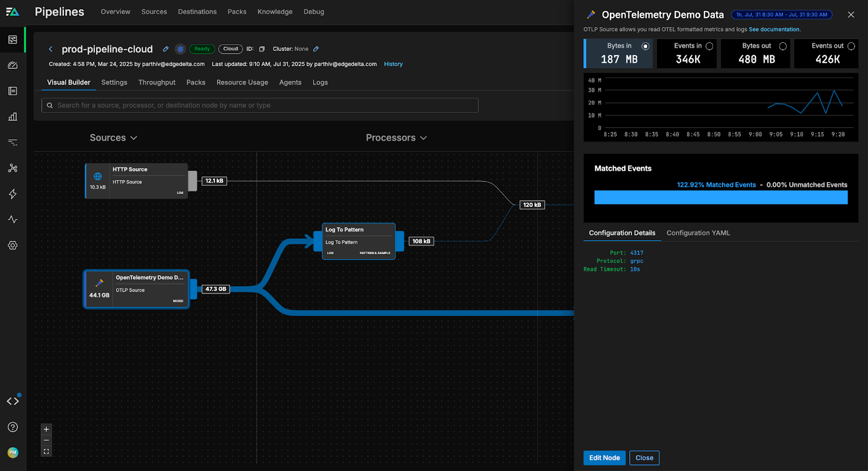The height and width of the screenshot is (471, 868).
Task: Click the edit pencil next to pipeline name
Action: tap(165, 49)
